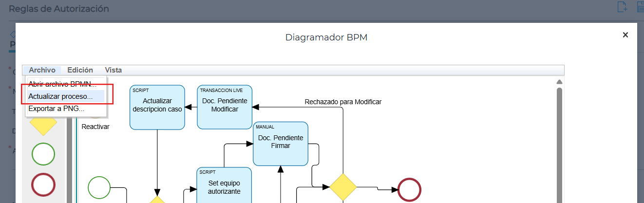Click the Reactivar label

[x=95, y=127]
